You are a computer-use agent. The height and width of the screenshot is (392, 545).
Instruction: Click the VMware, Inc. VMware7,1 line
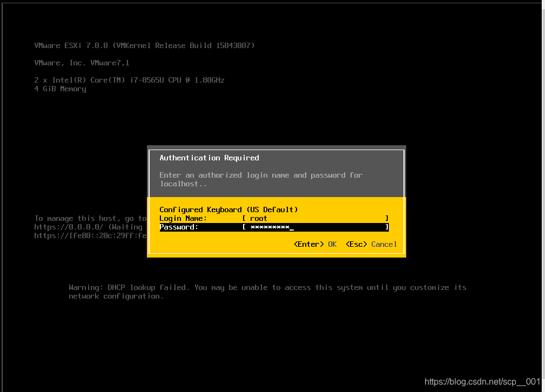[82, 63]
